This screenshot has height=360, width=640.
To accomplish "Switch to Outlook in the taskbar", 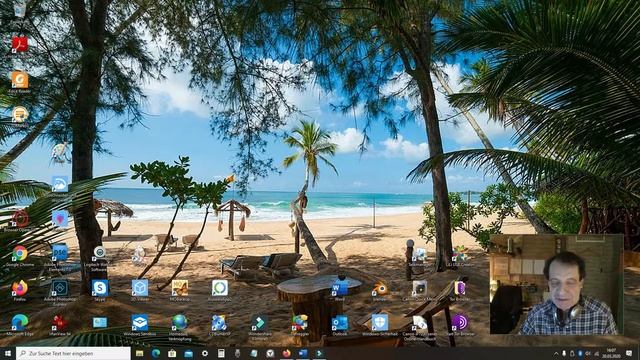I will coord(303,353).
